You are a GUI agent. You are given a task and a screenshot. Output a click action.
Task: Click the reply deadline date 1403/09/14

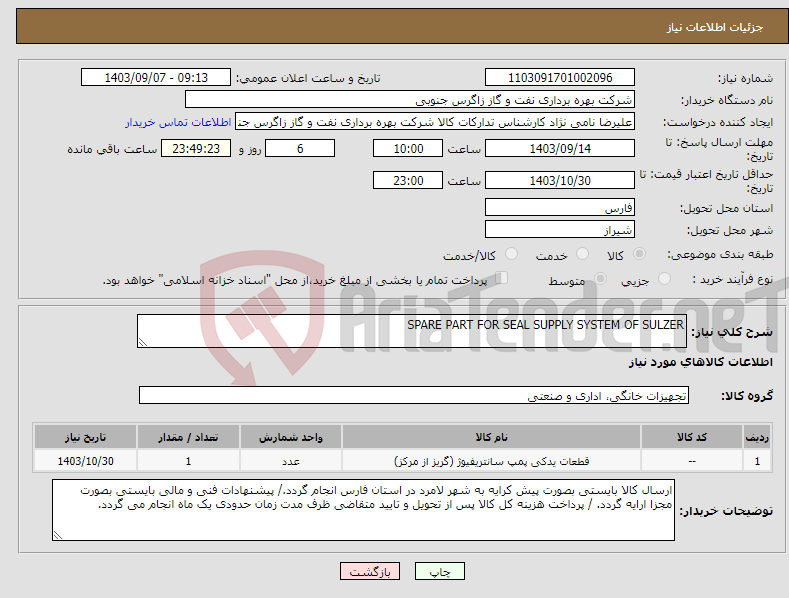(560, 148)
